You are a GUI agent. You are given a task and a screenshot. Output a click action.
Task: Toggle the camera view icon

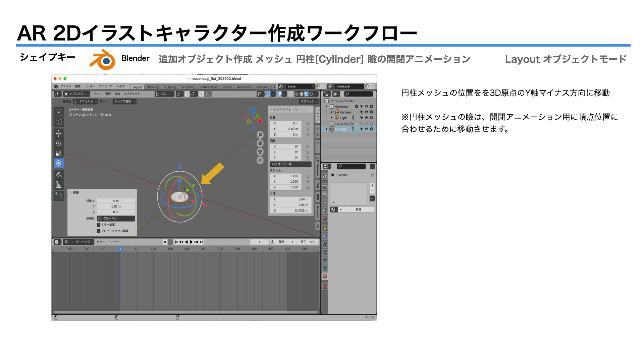pyautogui.click(x=260, y=152)
